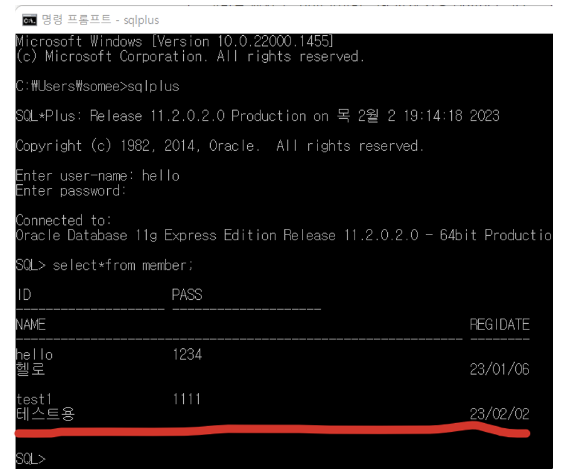This screenshot has height=470, width=561.
Task: Click the PASS column header
Action: point(187,295)
